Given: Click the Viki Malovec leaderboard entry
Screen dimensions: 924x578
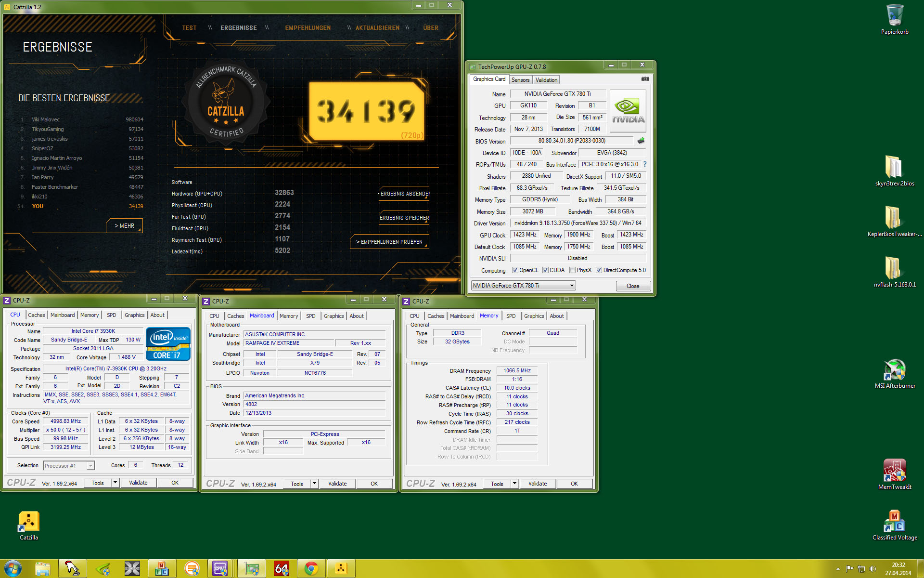Looking at the screenshot, I should (82, 119).
